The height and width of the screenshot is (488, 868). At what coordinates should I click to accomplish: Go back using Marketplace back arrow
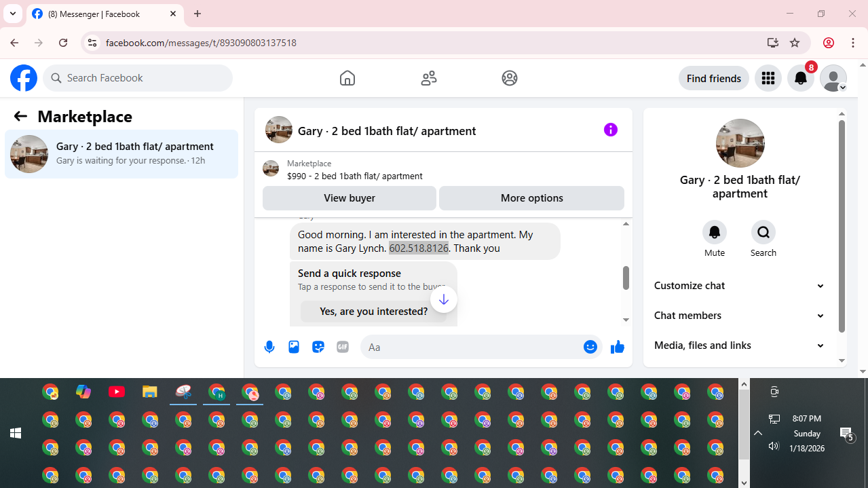20,117
